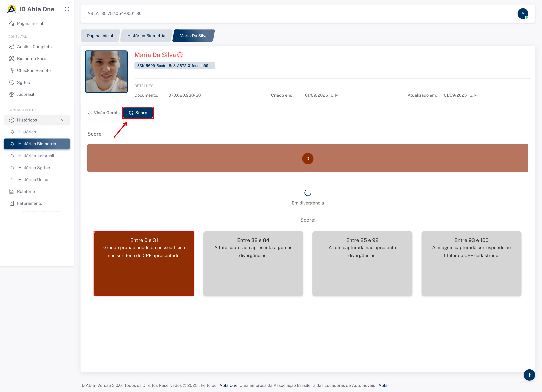Open Biometria Facial consultation

33,58
